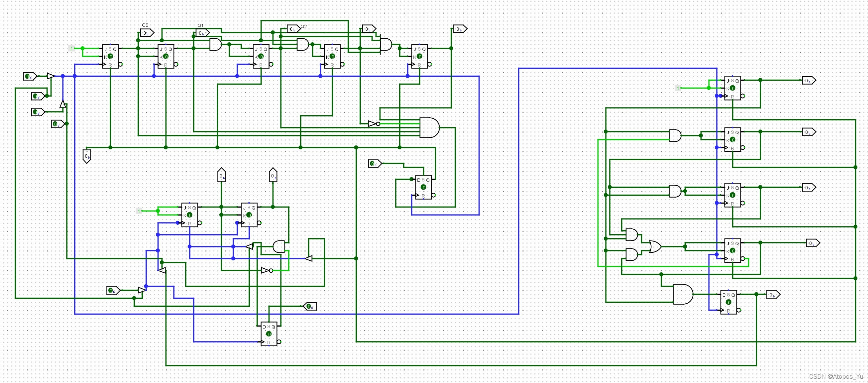Select the topmost JK flip-flop in right circuit

(733, 88)
